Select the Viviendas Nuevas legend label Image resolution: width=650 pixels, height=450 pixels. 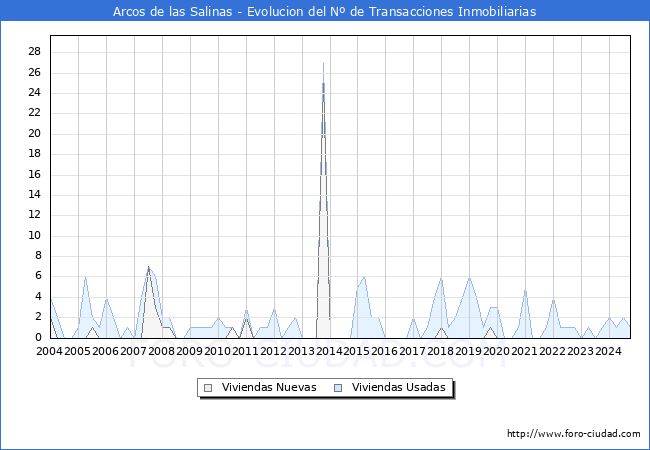[269, 387]
